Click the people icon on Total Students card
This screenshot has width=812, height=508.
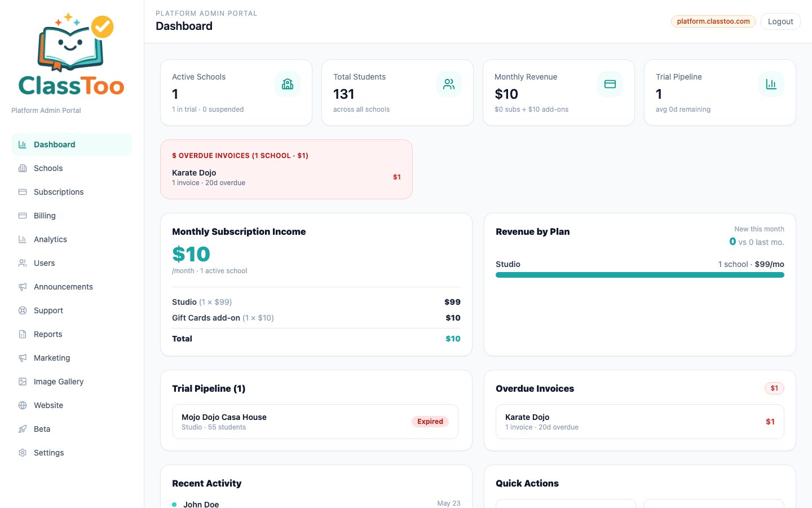click(449, 84)
